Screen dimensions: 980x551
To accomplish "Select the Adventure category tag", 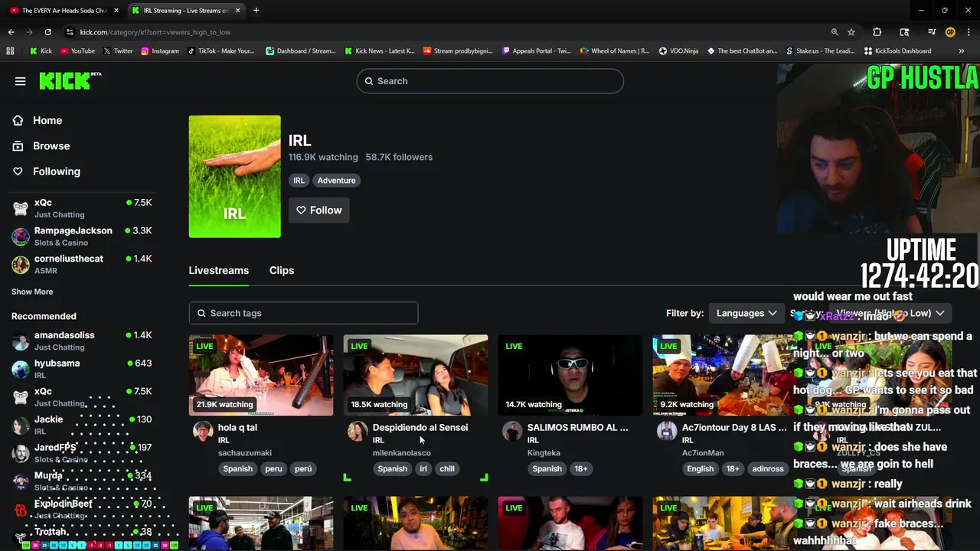I will pos(336,181).
